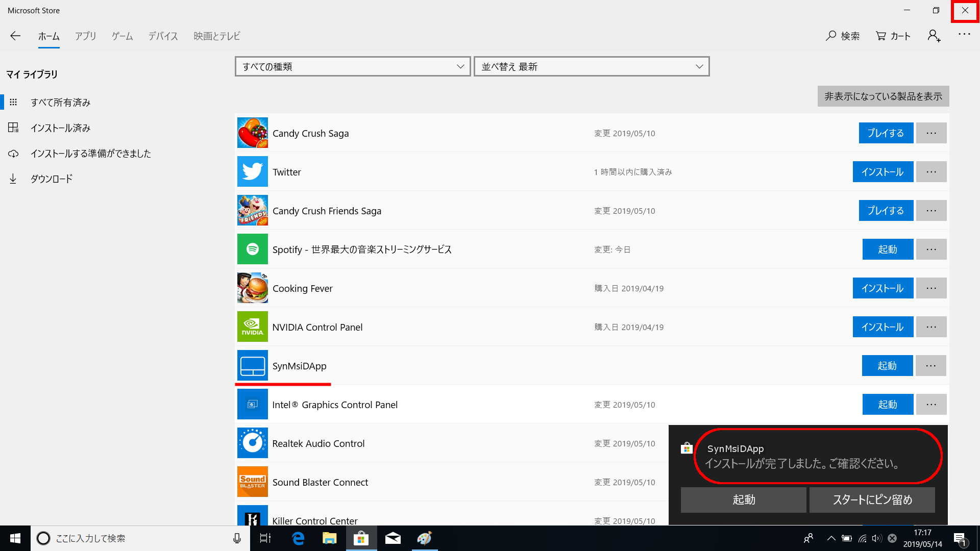
Task: Switch to the アプリ tab
Action: point(86,36)
